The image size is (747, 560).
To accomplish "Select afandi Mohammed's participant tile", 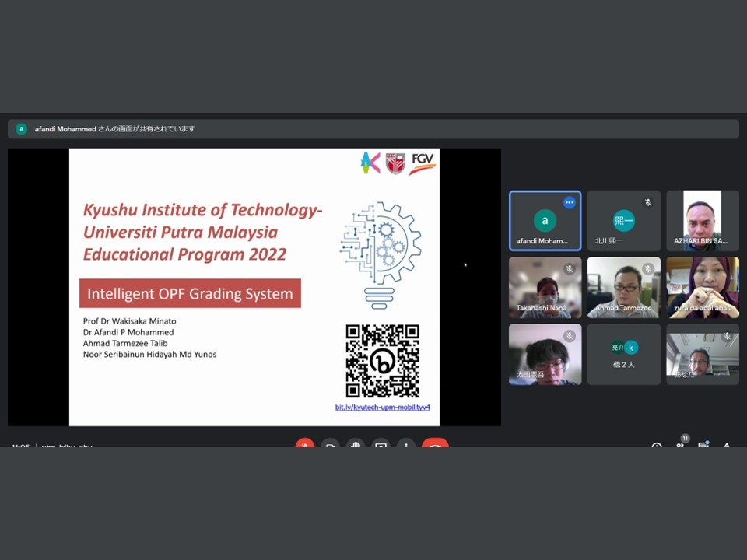I will [x=545, y=220].
